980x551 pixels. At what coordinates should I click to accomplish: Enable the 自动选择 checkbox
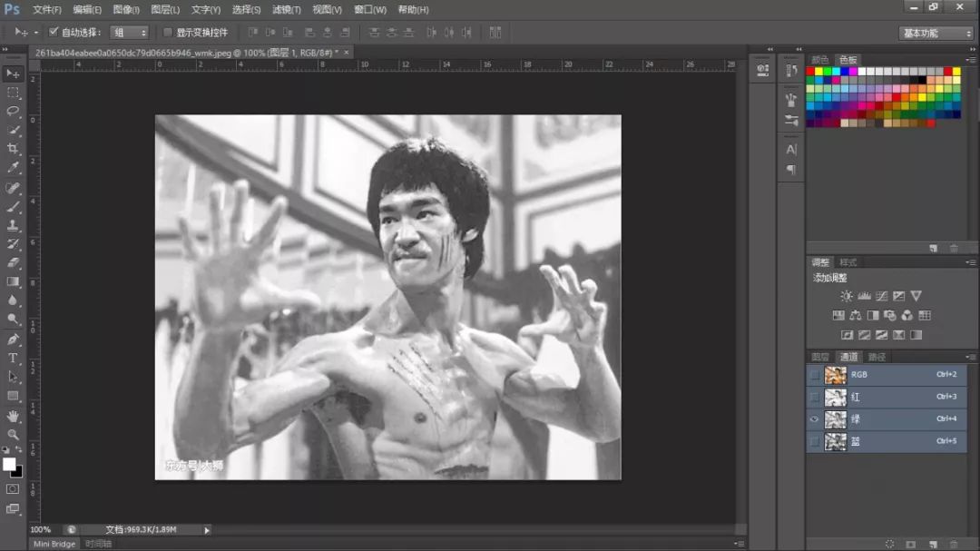click(54, 32)
